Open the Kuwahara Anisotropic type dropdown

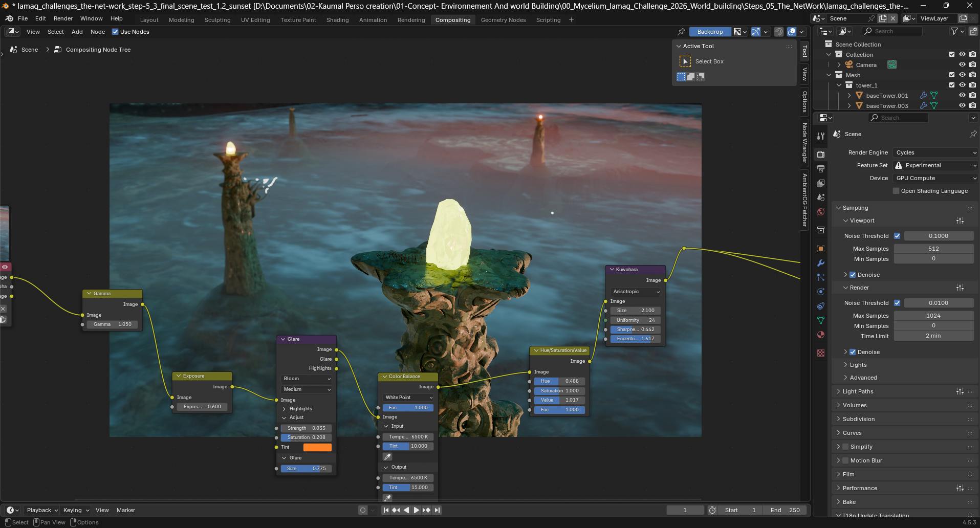[636, 292]
